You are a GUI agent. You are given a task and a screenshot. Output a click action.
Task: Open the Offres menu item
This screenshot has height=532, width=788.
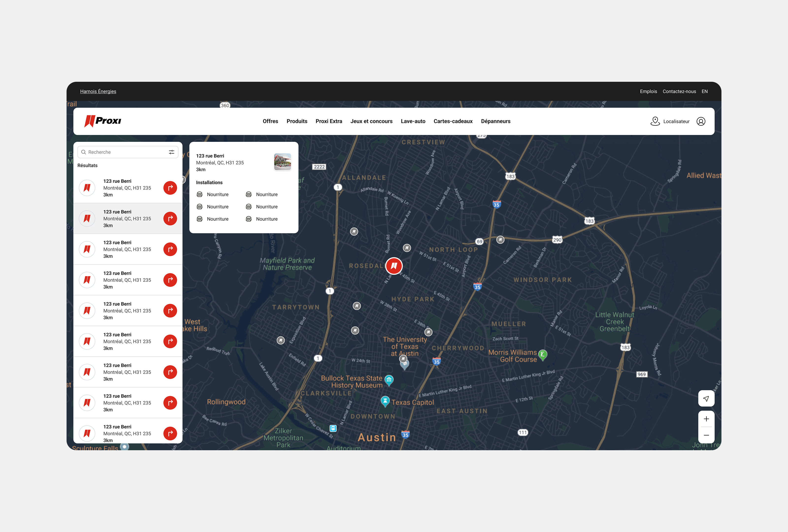[x=270, y=121]
